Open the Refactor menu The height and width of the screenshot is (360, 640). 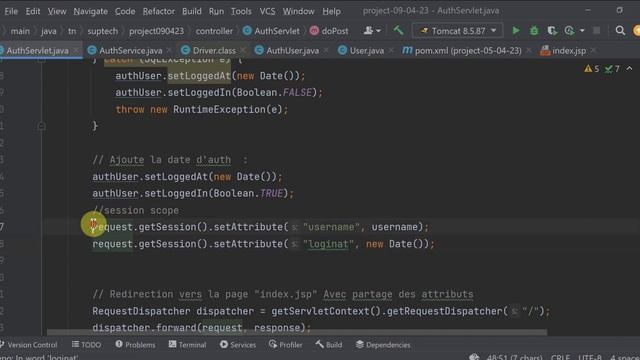pyautogui.click(x=158, y=11)
